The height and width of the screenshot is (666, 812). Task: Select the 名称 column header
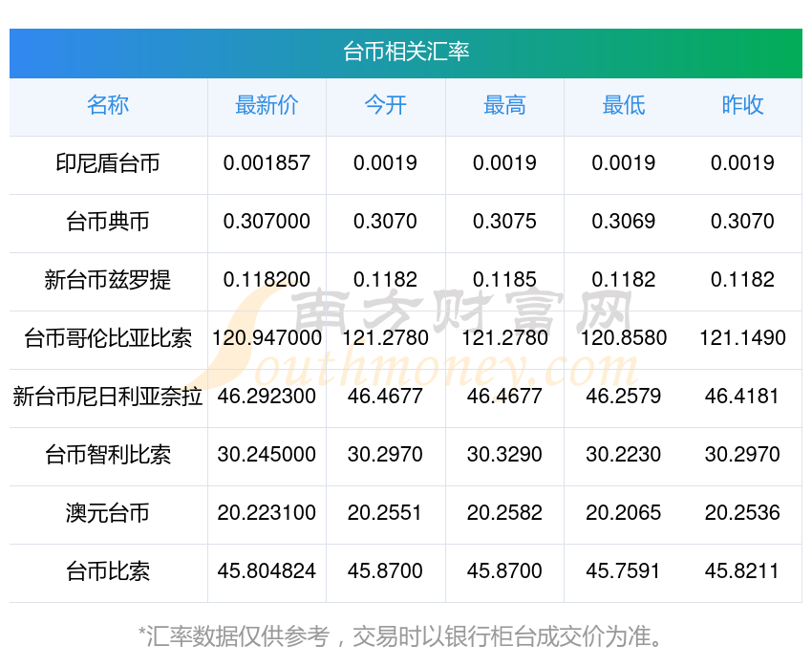coord(108,105)
